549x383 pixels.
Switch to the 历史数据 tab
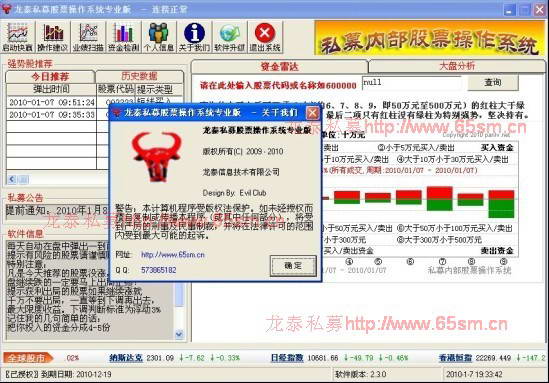click(x=139, y=76)
